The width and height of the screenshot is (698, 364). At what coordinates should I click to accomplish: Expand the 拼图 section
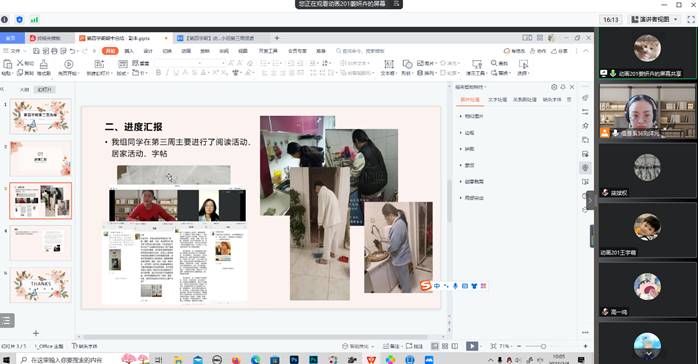pyautogui.click(x=467, y=149)
